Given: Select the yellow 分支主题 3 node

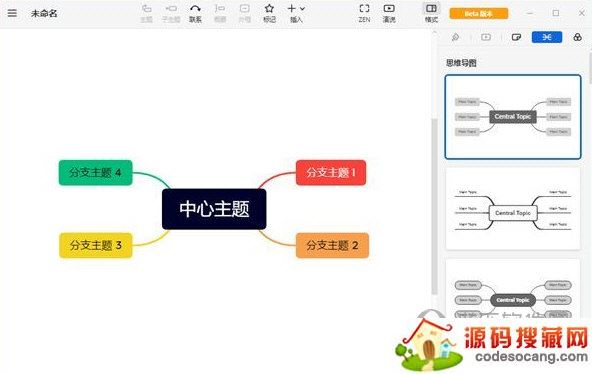Looking at the screenshot, I should (96, 245).
